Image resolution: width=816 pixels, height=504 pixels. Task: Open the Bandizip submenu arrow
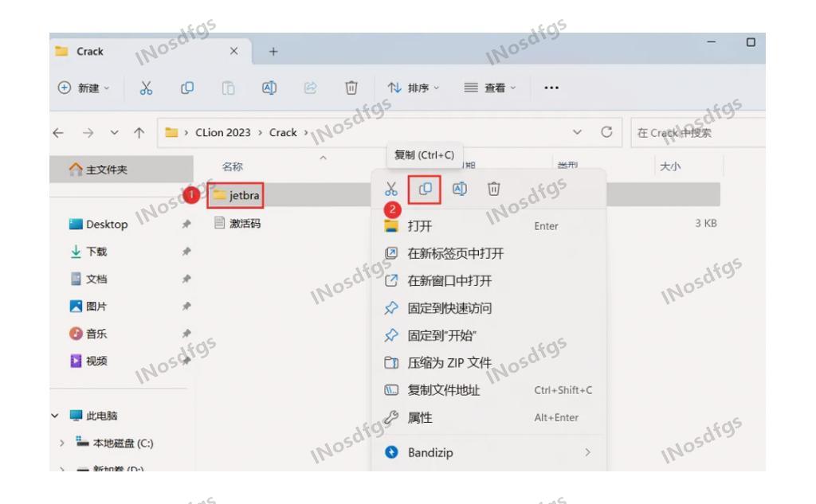coord(587,452)
